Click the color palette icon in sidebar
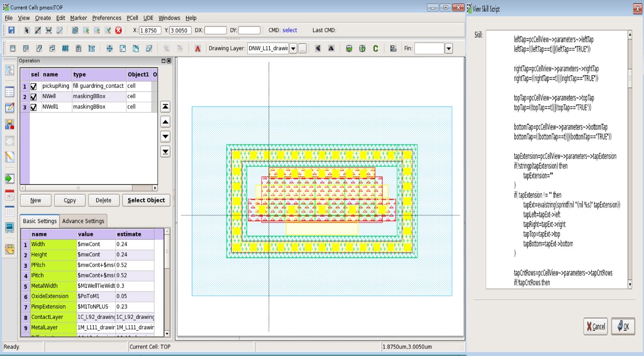The width and height of the screenshot is (644, 356). (x=9, y=249)
